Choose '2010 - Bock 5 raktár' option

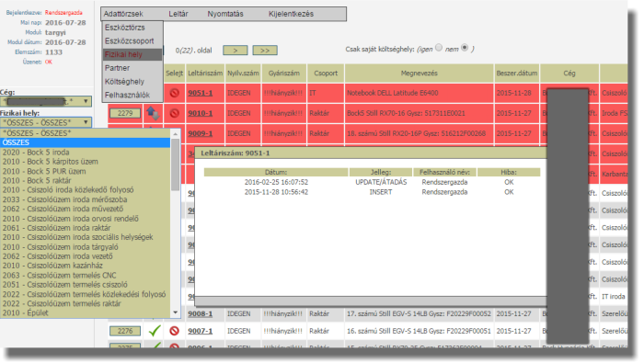(85, 180)
